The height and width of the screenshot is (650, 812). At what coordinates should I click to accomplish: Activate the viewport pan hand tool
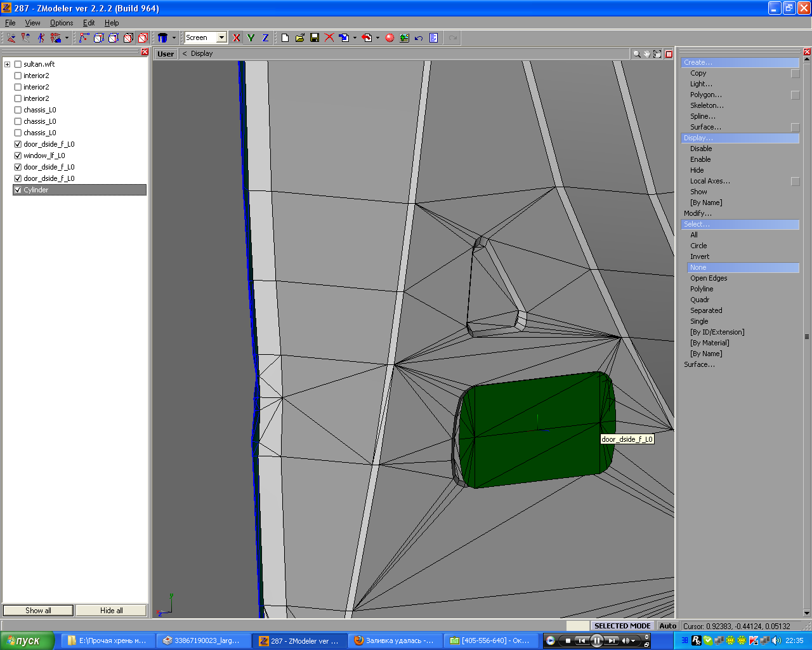point(647,54)
